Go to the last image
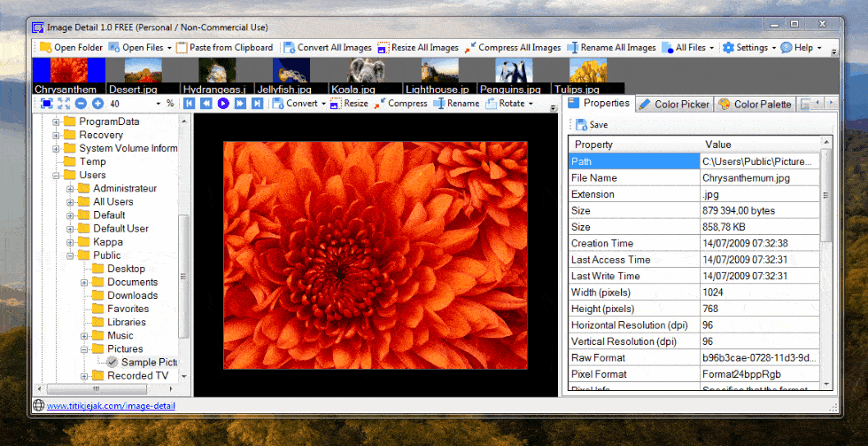 [258, 104]
